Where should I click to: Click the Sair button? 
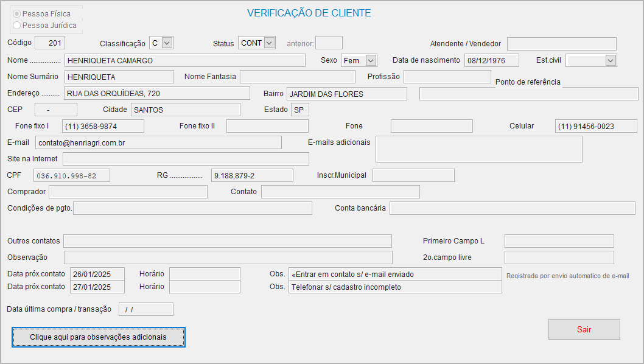[584, 329]
